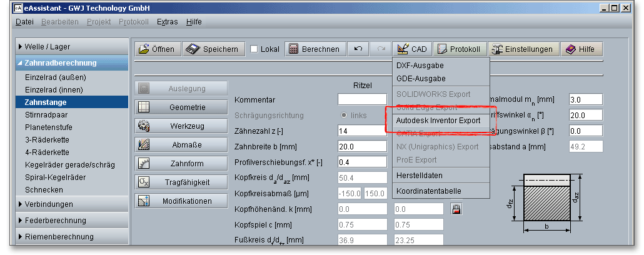Choose Autodesk Inventor Export from CAD menu
Viewport: 644px width, 255px height.
(438, 120)
